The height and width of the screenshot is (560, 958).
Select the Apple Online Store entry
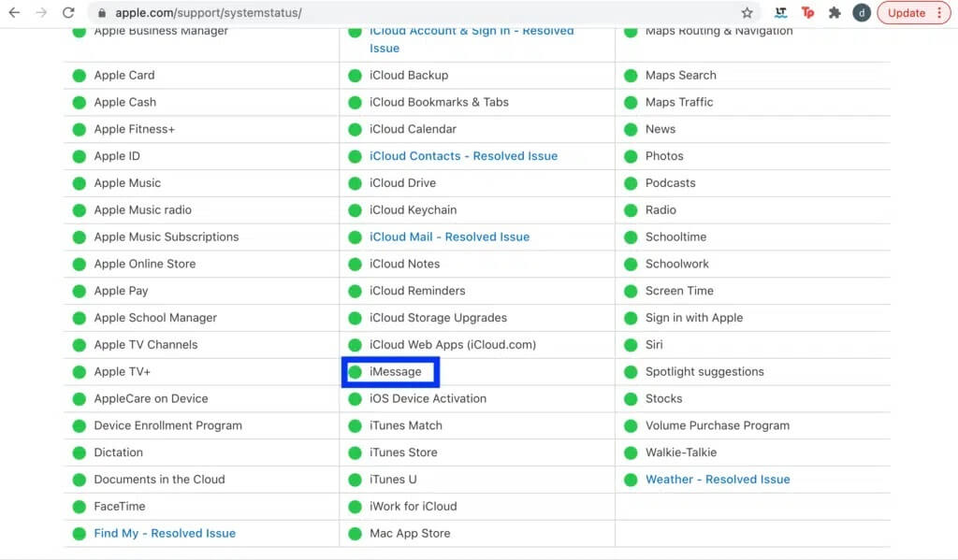pos(145,264)
